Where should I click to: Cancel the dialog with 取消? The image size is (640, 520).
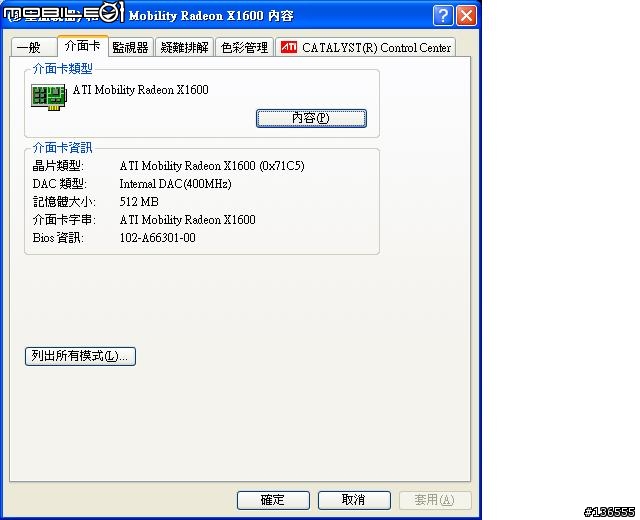pyautogui.click(x=353, y=500)
